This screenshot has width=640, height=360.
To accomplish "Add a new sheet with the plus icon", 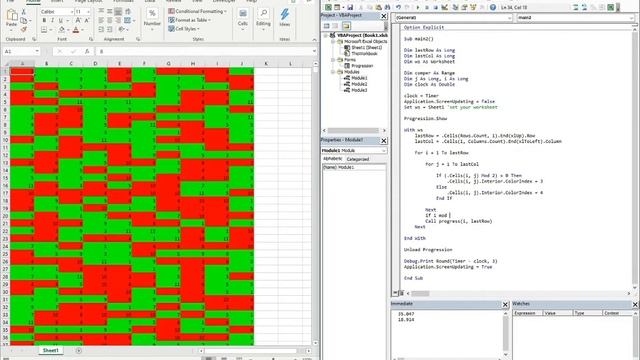I will (x=79, y=351).
